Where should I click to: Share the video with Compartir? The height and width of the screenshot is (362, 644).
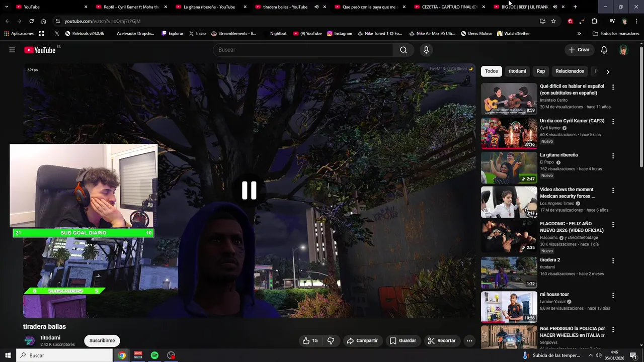click(362, 341)
